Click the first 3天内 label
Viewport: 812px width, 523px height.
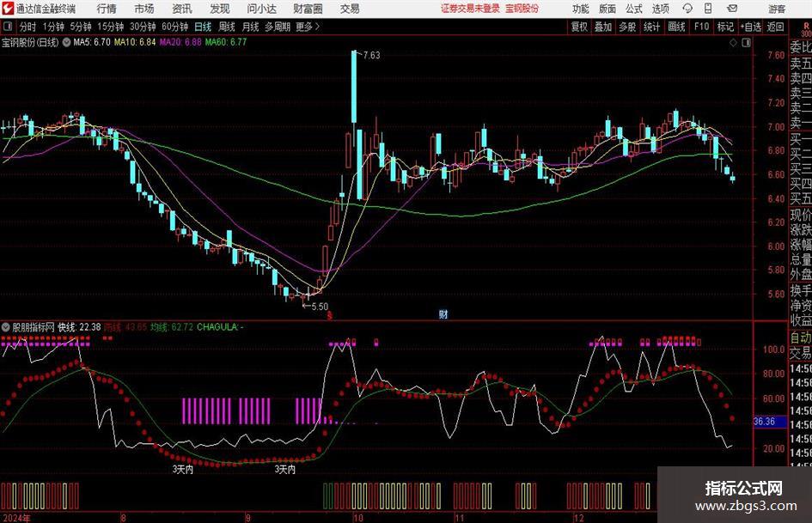tap(183, 469)
